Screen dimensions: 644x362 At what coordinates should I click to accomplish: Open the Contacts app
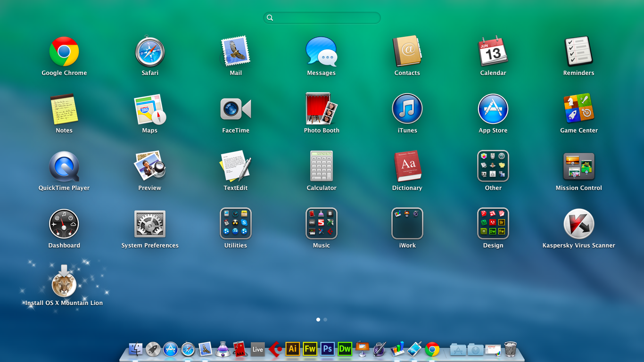(407, 51)
